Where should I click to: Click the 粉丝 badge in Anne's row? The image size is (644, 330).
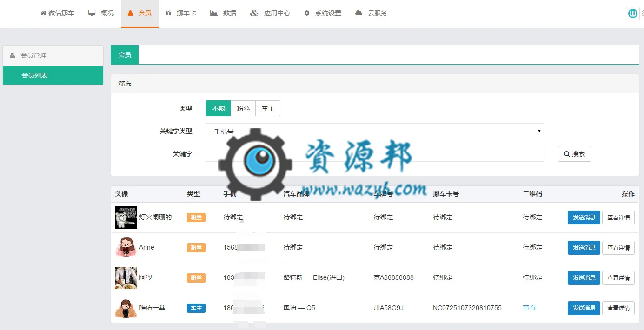(x=196, y=248)
